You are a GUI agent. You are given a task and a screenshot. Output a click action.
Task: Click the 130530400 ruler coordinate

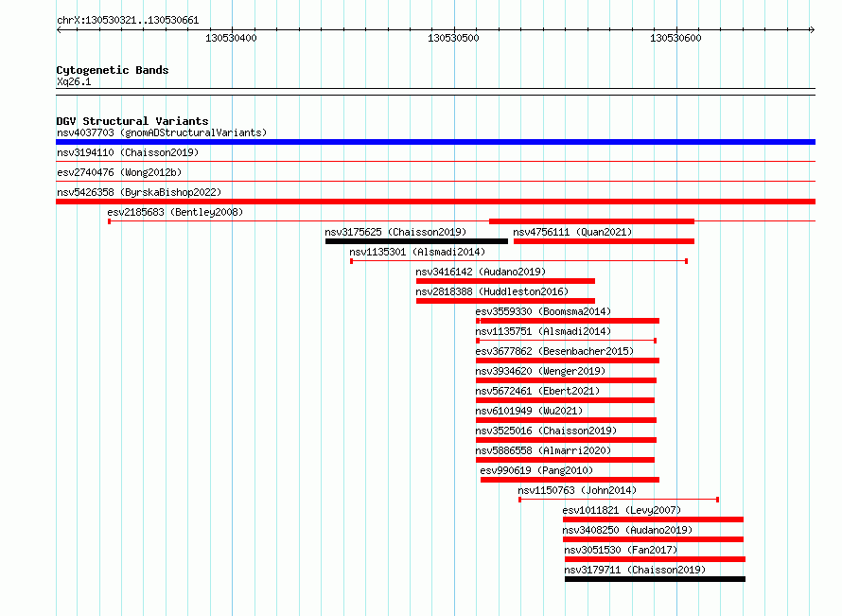click(231, 38)
